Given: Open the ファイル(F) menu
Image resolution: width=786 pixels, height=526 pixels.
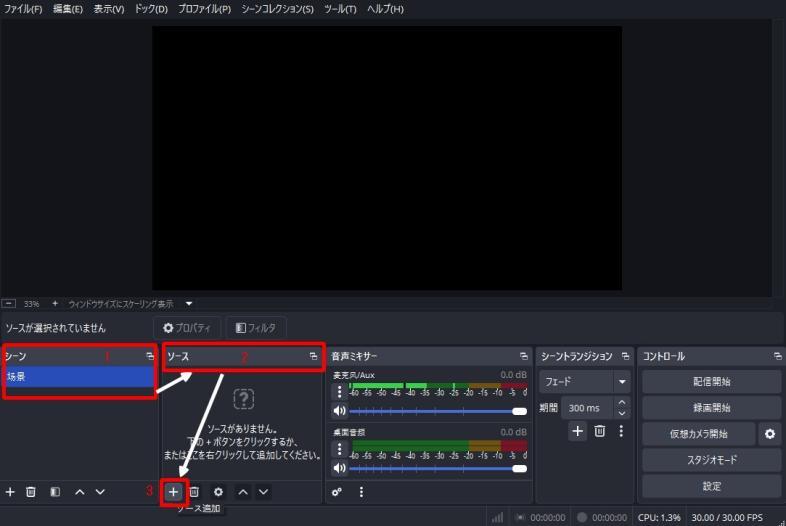Looking at the screenshot, I should (x=23, y=9).
